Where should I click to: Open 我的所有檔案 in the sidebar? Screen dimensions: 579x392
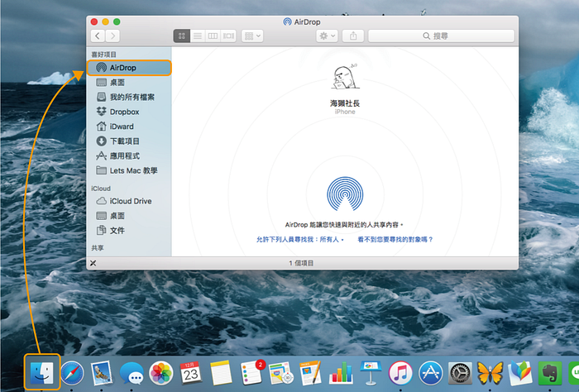point(129,97)
